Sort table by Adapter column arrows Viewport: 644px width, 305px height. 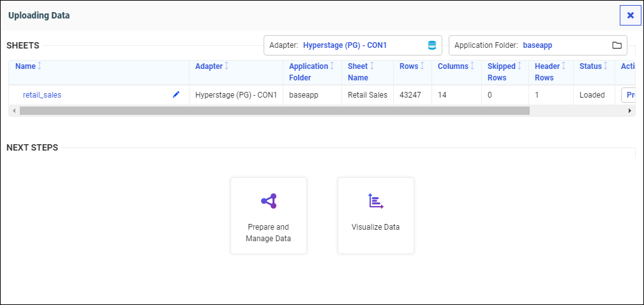(227, 66)
